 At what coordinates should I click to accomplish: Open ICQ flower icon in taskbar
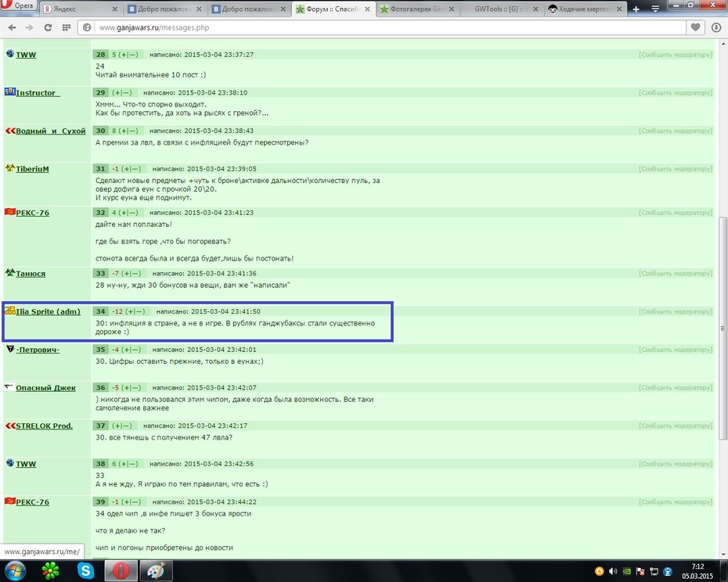[51, 570]
